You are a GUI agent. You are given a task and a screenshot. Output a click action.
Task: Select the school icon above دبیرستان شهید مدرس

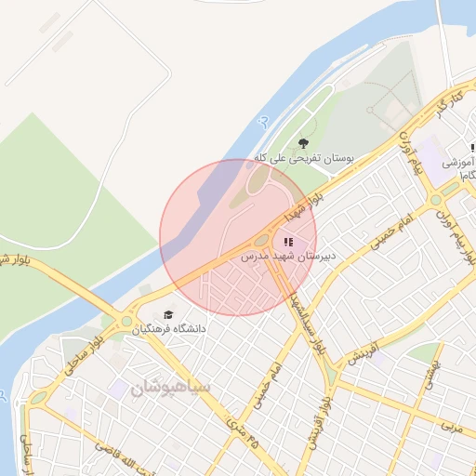[288, 242]
